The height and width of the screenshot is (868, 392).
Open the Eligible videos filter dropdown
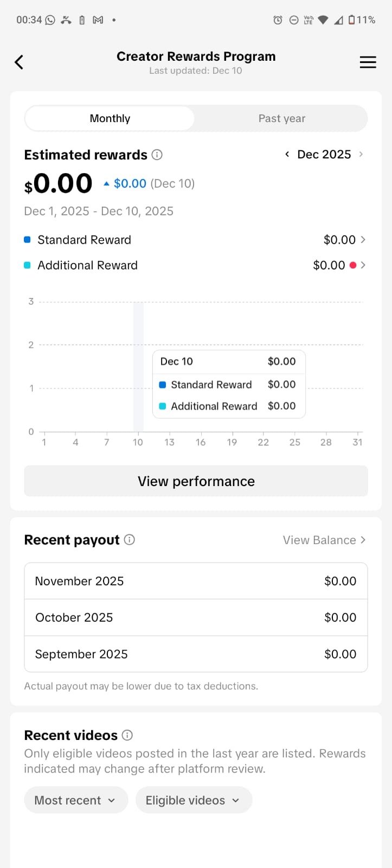[193, 800]
